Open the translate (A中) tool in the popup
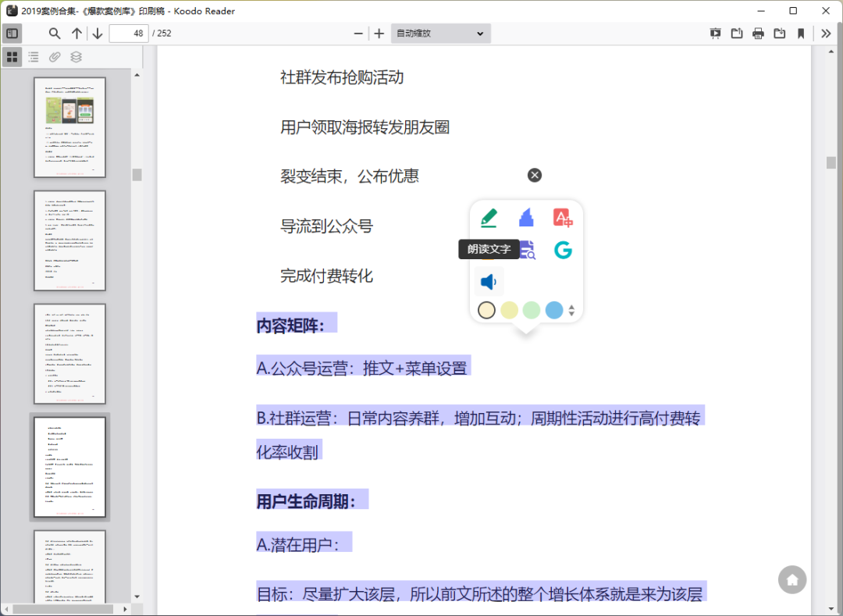This screenshot has height=616, width=843. point(563,217)
